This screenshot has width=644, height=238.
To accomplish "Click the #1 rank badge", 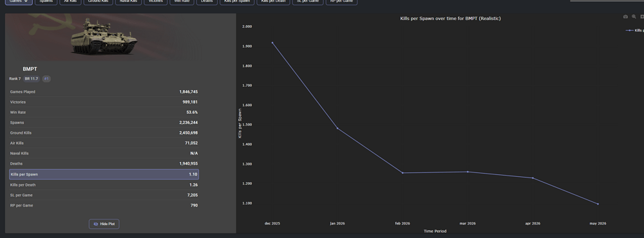I will click(x=46, y=78).
